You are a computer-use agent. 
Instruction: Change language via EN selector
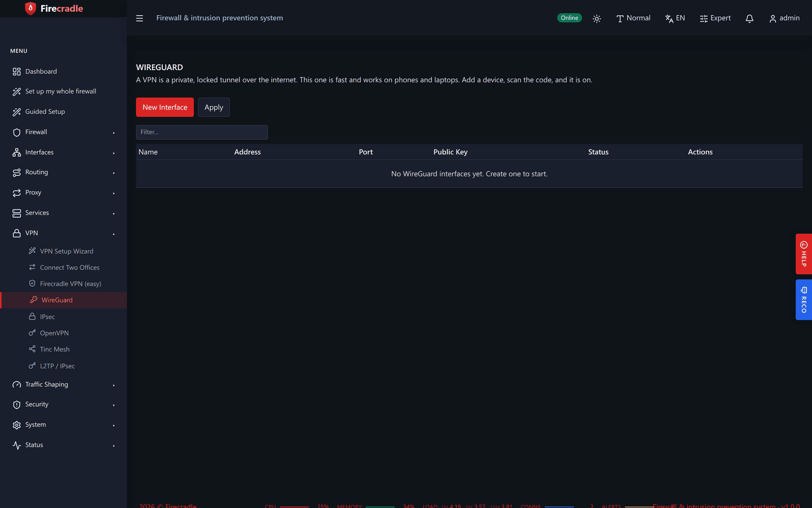pos(675,18)
